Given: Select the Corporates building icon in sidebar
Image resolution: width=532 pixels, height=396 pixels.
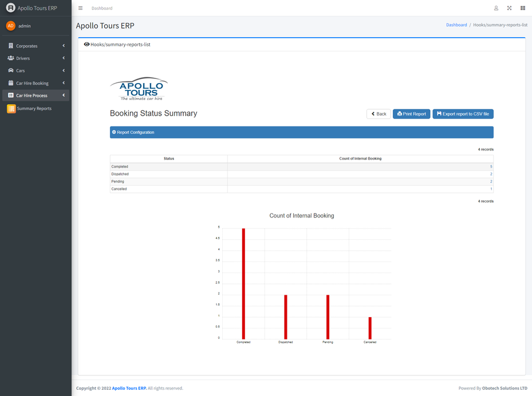Looking at the screenshot, I should coord(12,45).
